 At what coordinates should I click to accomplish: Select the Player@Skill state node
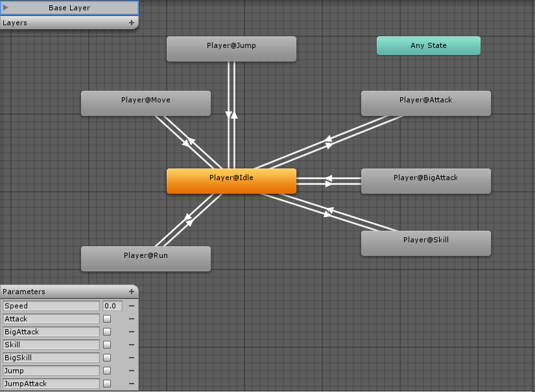click(426, 243)
